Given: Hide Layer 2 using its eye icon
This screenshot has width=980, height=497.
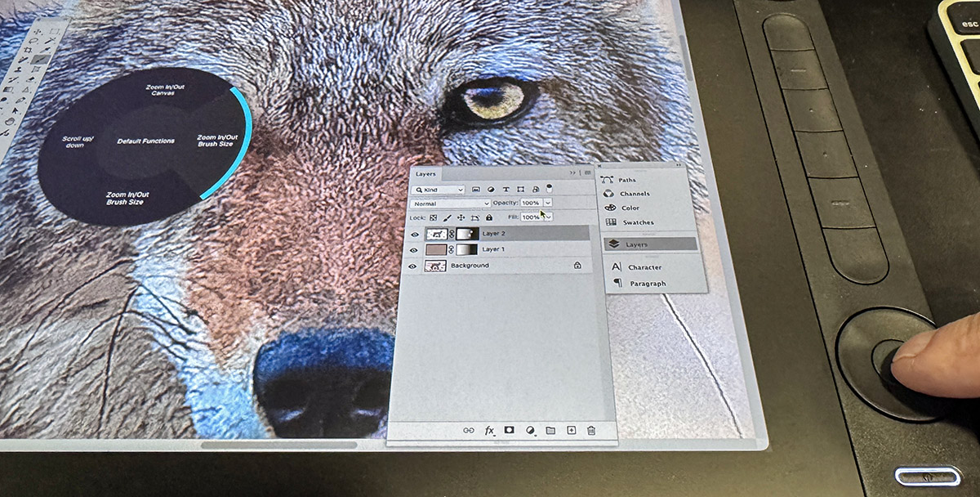Looking at the screenshot, I should (x=415, y=235).
